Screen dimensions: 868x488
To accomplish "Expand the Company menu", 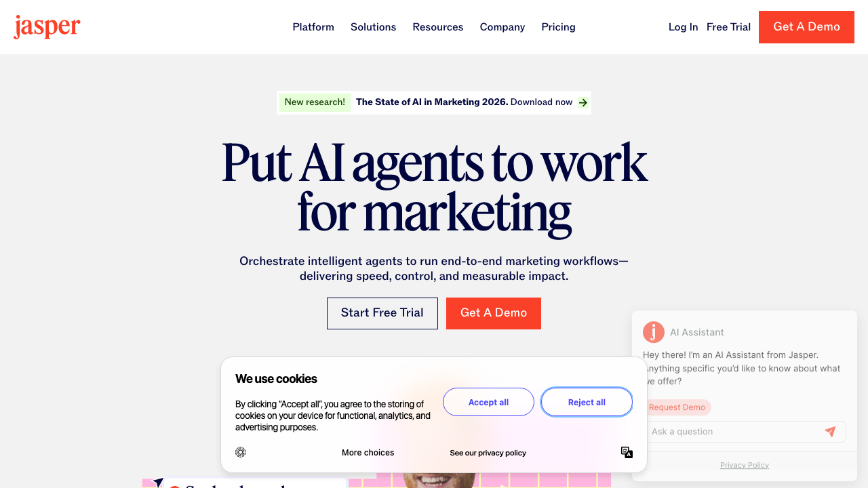I will (x=502, y=27).
